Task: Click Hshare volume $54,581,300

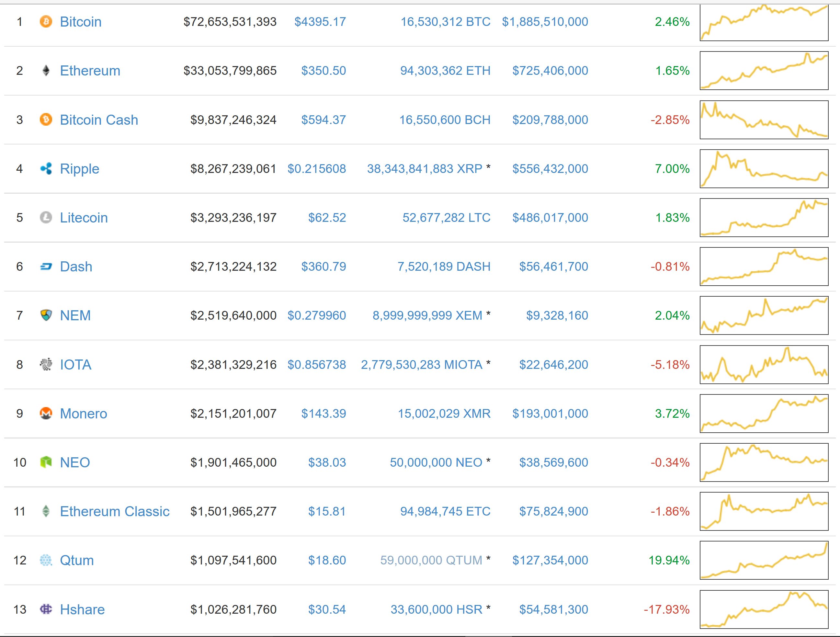Action: tap(554, 609)
